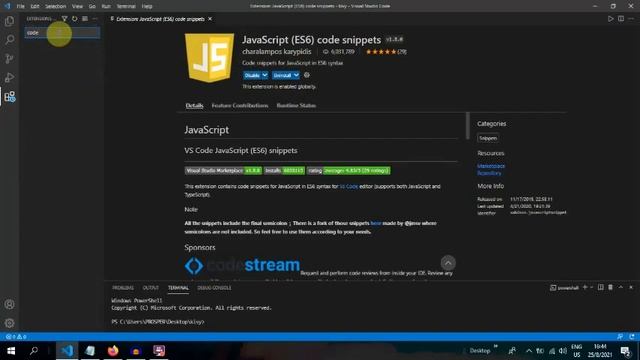Click the scroll-to-top round arrow button
640x360 pixels.
[x=448, y=263]
